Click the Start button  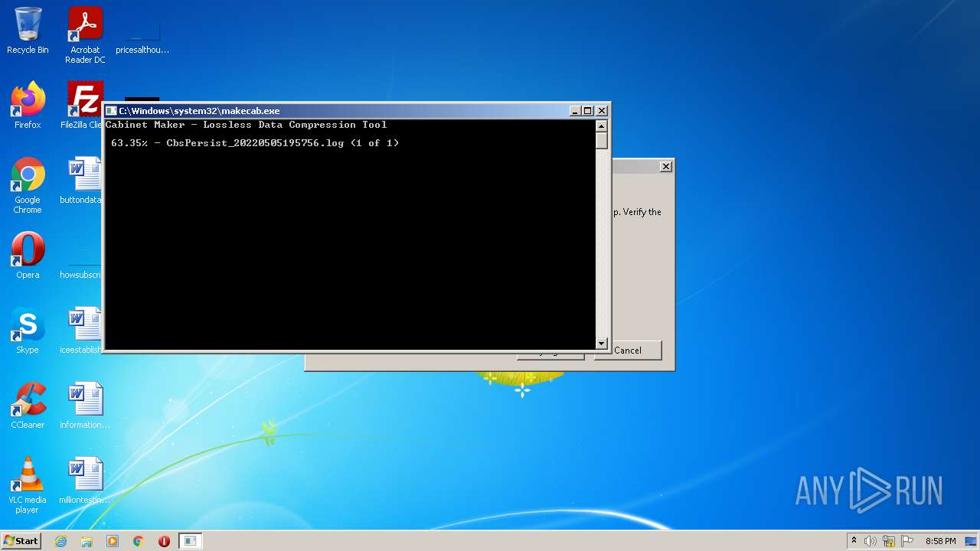coord(21,541)
